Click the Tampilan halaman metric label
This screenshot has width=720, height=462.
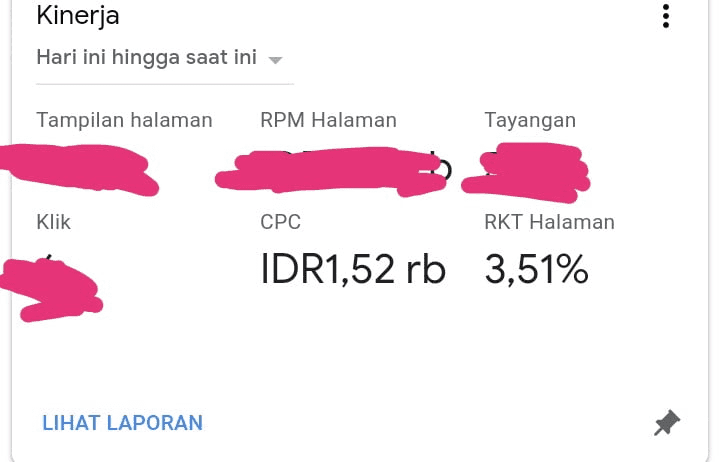(x=124, y=120)
